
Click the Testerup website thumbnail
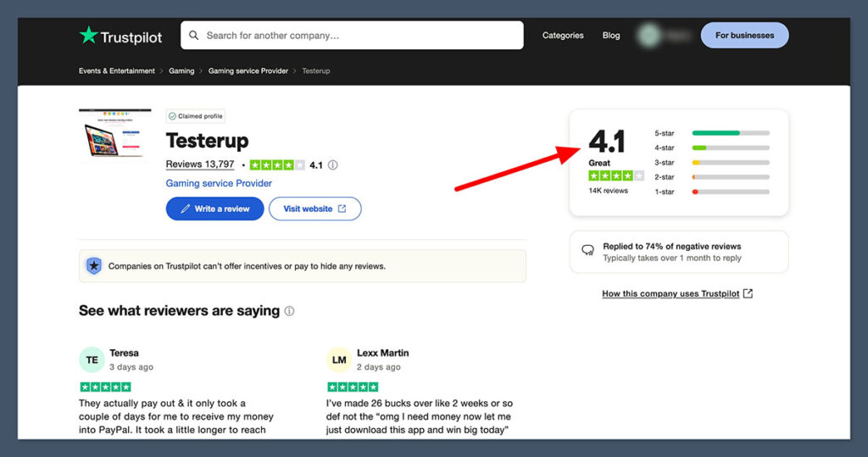pyautogui.click(x=114, y=133)
